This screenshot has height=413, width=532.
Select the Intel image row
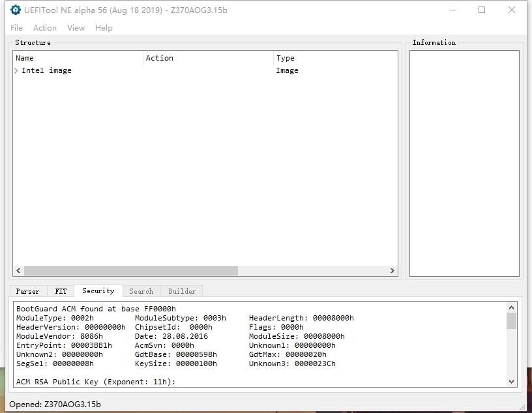click(205, 70)
